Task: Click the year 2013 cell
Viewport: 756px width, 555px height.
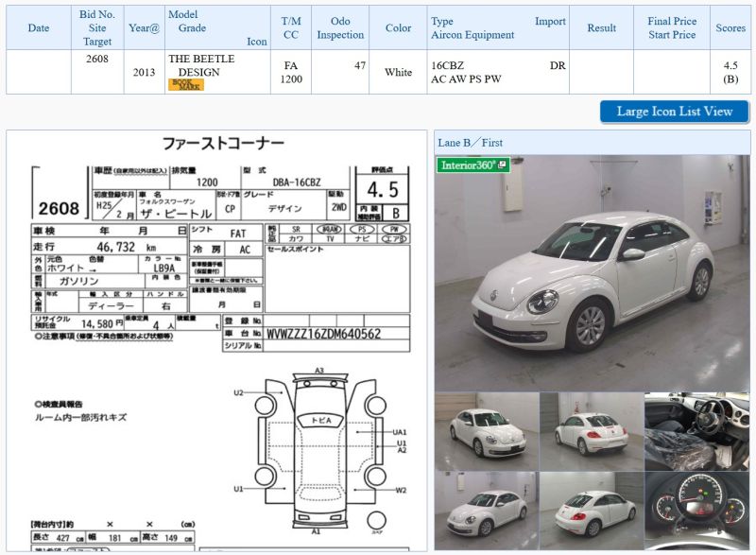Action: click(144, 72)
